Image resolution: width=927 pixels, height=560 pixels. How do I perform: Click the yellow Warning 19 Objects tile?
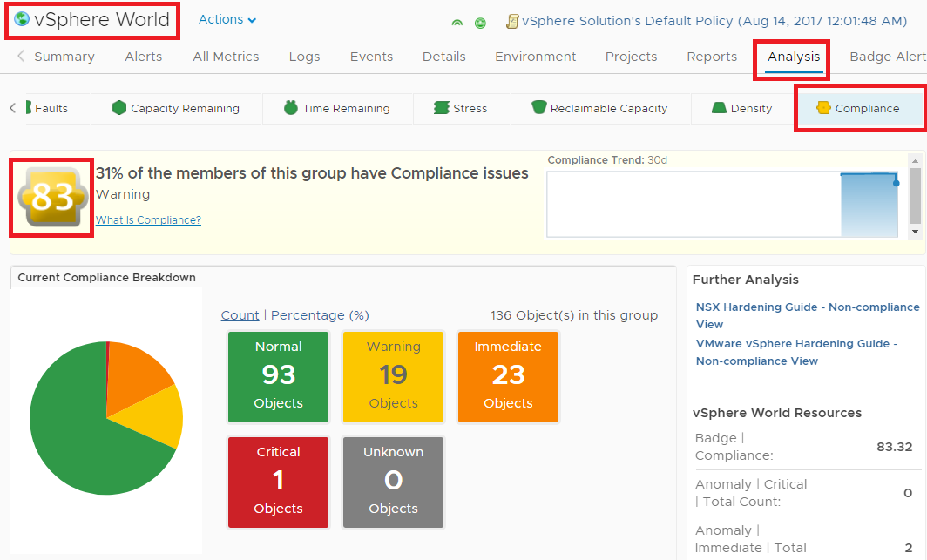tap(393, 377)
